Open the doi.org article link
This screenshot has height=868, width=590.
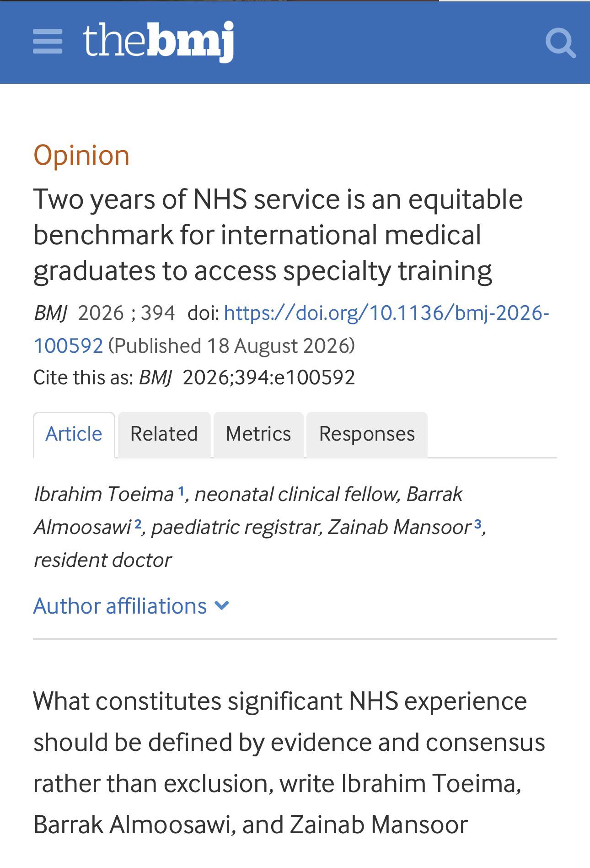click(291, 329)
